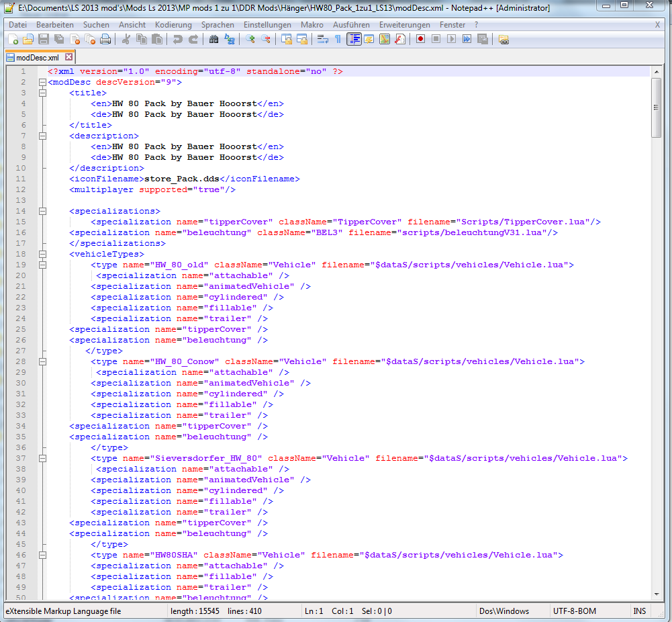Toggle synchronize horizontal scrolling icon
Viewport: 672px width, 622px height.
click(302, 40)
